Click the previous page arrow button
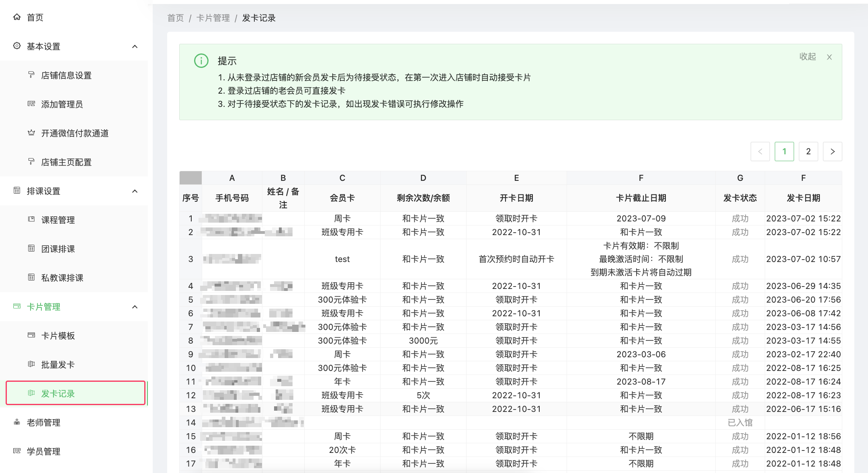The image size is (868, 473). (x=760, y=152)
